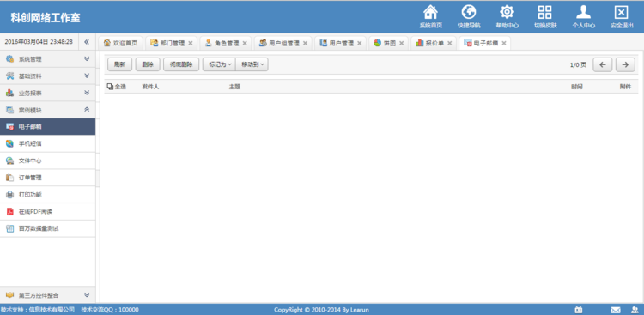Click the 刷新 refresh button
Screen dimensions: 644x315
point(120,64)
